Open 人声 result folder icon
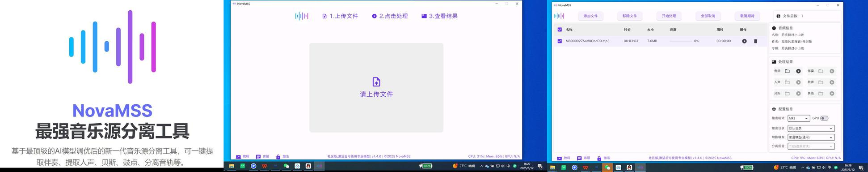Screen dimensions: 868x172 click(787, 82)
